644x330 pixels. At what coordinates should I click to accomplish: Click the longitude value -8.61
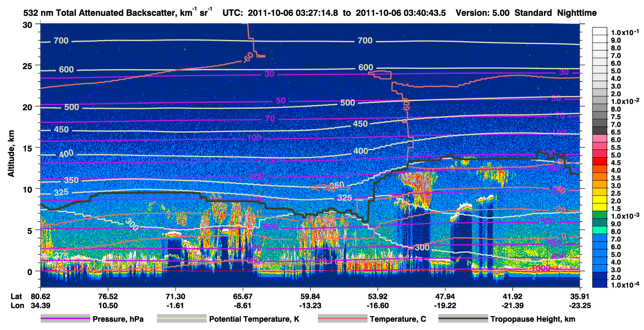point(243,305)
